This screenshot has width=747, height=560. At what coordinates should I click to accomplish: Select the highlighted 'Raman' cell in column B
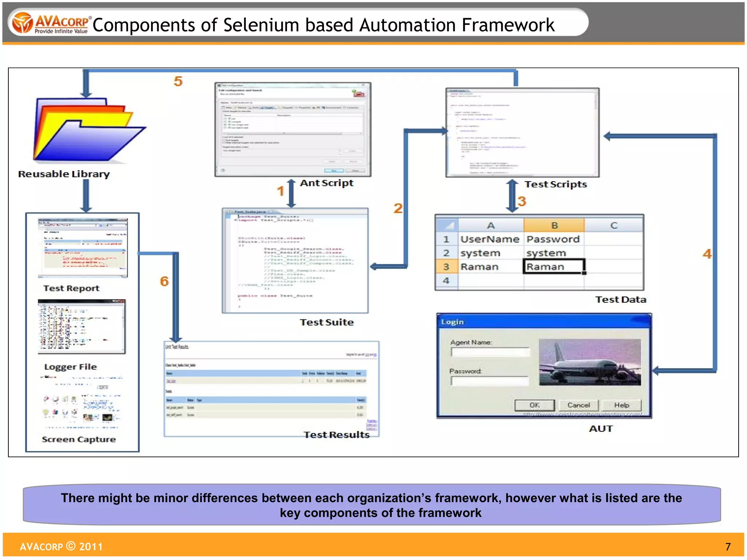pyautogui.click(x=554, y=267)
